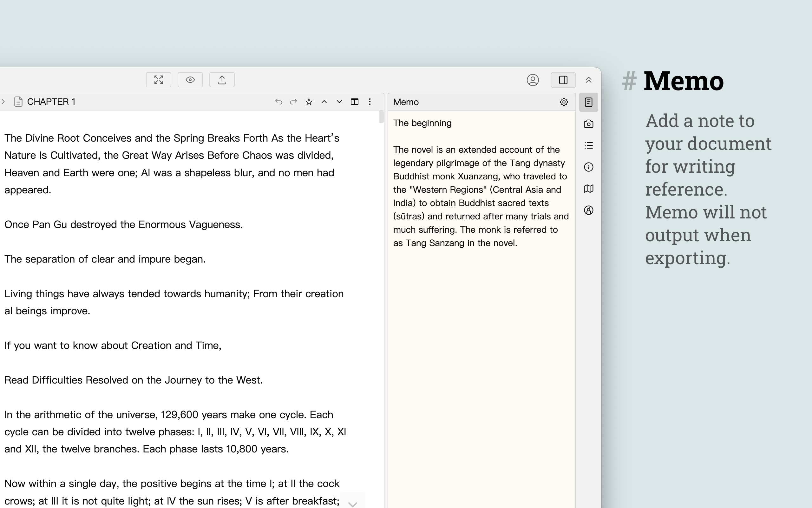Click into the memo novel description text
812x508 pixels.
click(x=481, y=196)
